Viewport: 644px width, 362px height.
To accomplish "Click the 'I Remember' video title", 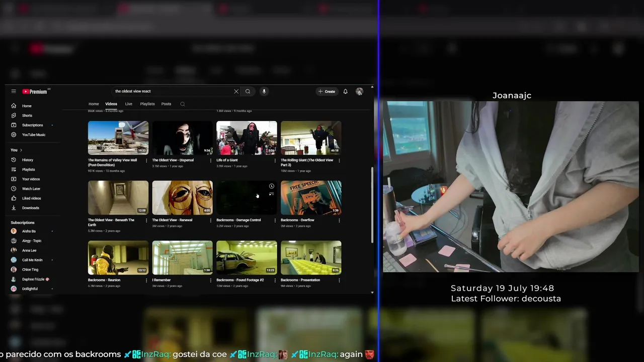I will click(x=162, y=280).
